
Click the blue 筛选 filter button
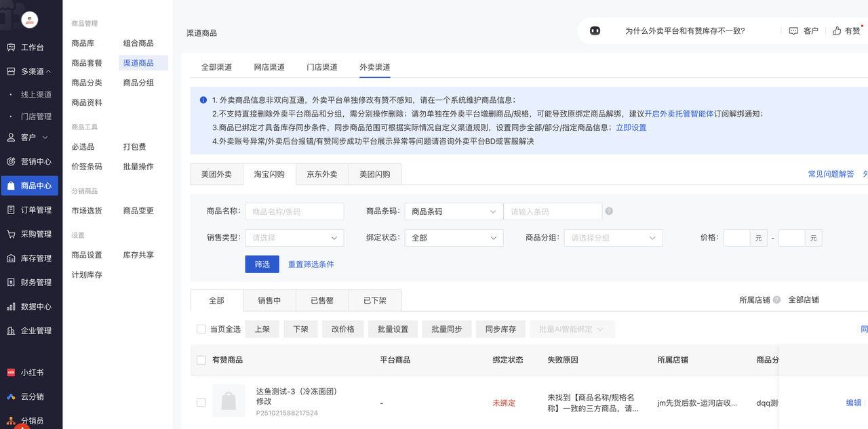(x=262, y=264)
